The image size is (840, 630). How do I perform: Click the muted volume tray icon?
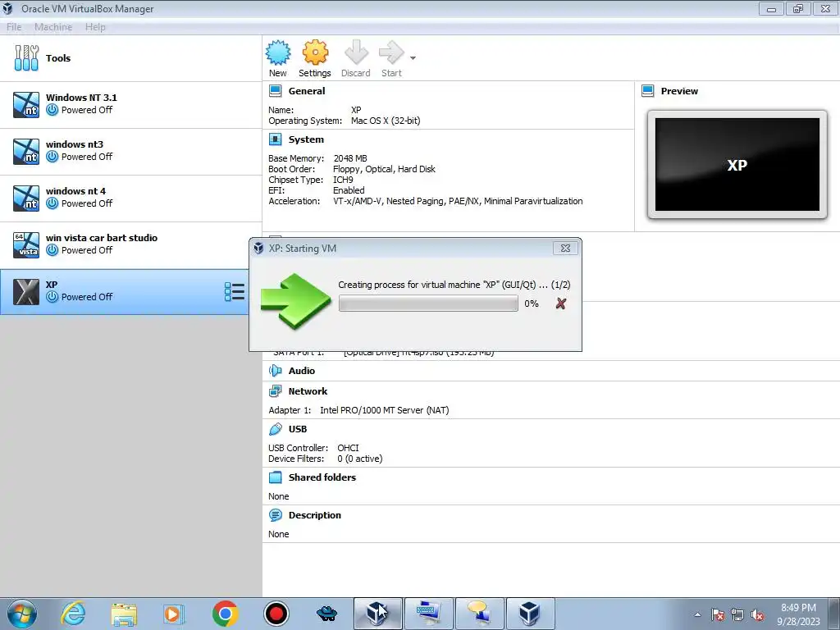(757, 614)
